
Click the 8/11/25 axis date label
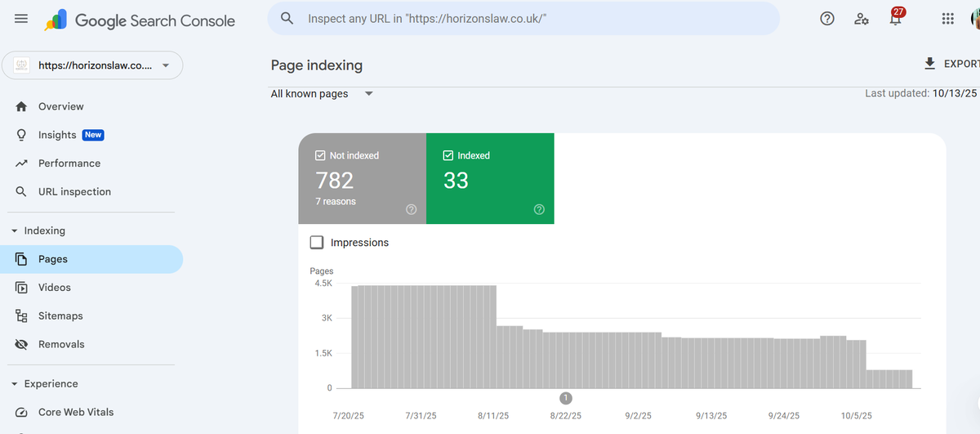(x=493, y=416)
